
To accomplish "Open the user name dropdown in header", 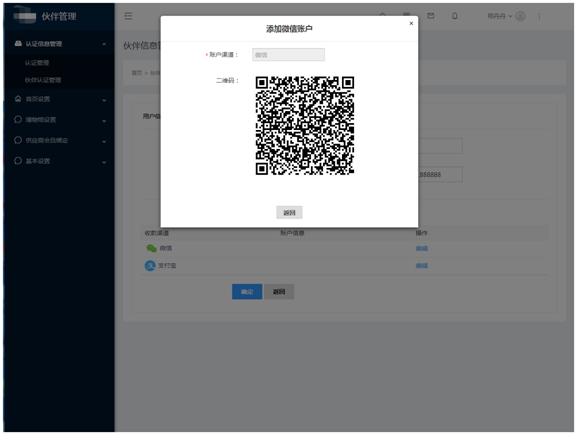I will 499,16.
